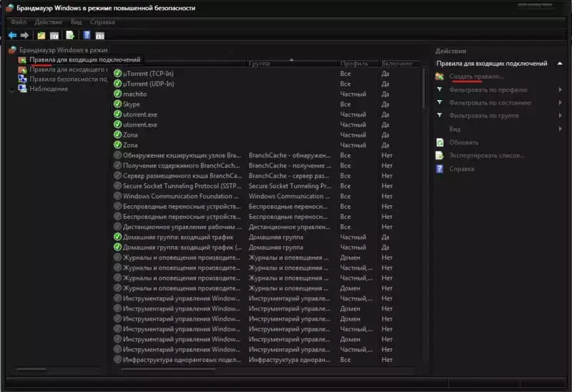
Task: Select the Домашняя группа: входящий трафик rule
Action: point(178,237)
